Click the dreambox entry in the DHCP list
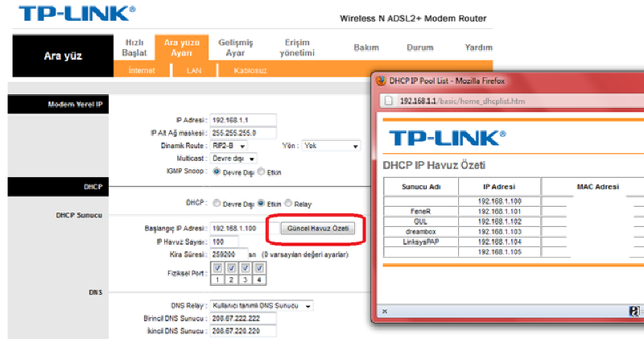 pyautogui.click(x=420, y=231)
